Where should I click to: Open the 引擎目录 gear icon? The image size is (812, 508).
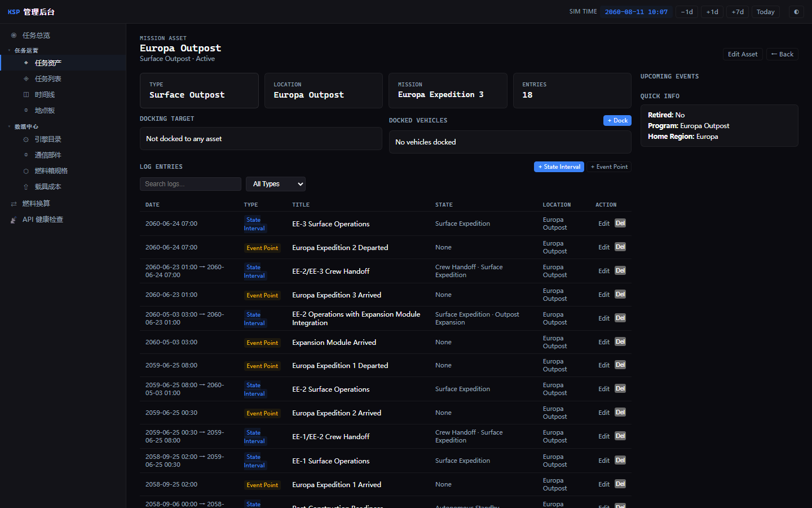point(26,139)
